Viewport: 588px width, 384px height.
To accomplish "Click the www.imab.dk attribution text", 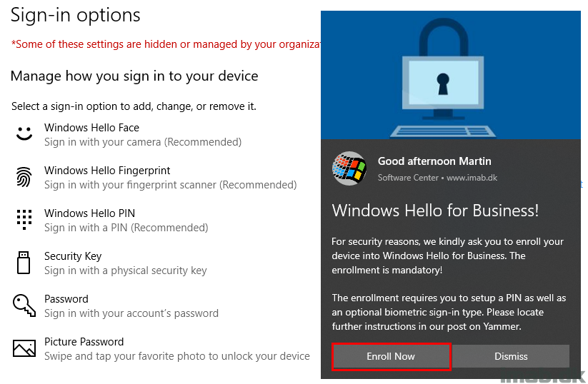I will [x=472, y=178].
